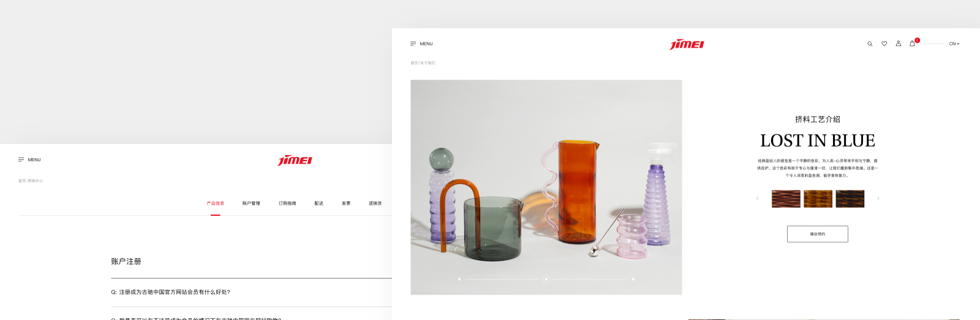
Task: Click the JIMEI logo on help center page
Action: tap(295, 160)
